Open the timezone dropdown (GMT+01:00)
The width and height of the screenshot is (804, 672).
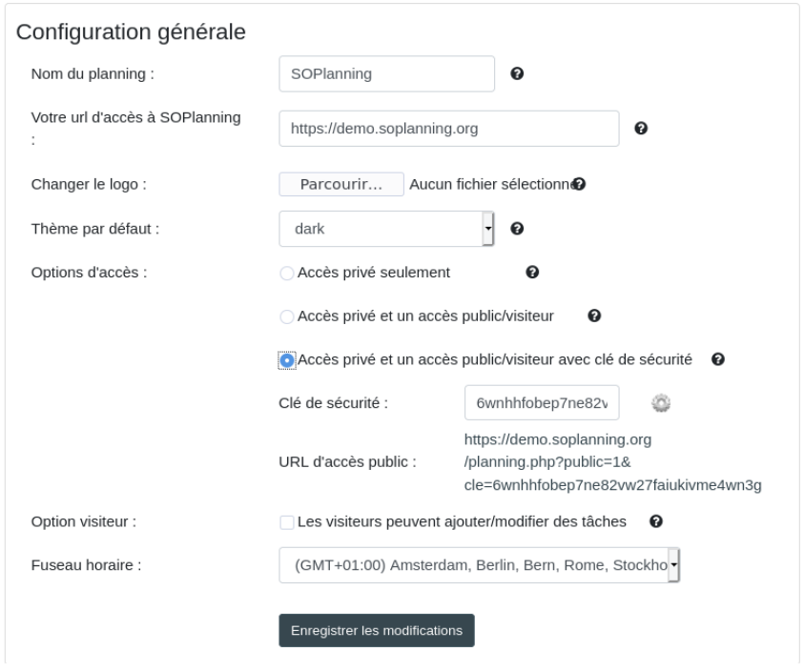[480, 565]
